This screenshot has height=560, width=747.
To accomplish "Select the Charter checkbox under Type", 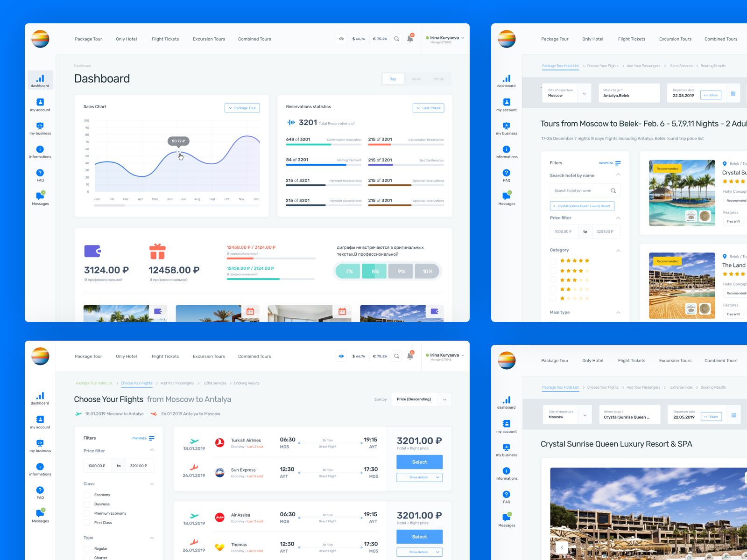I will point(87,558).
